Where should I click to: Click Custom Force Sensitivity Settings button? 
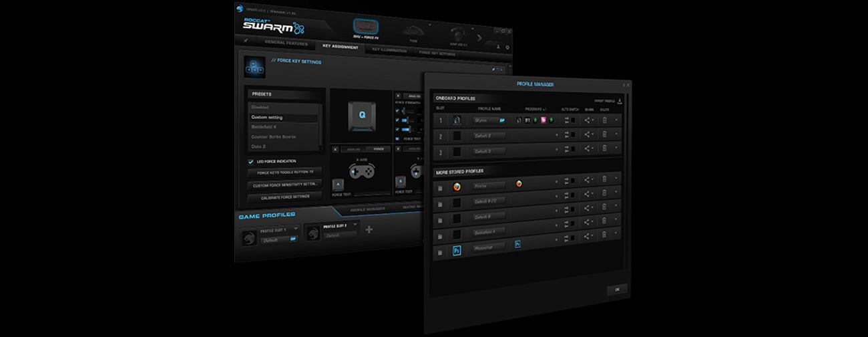[x=285, y=185]
